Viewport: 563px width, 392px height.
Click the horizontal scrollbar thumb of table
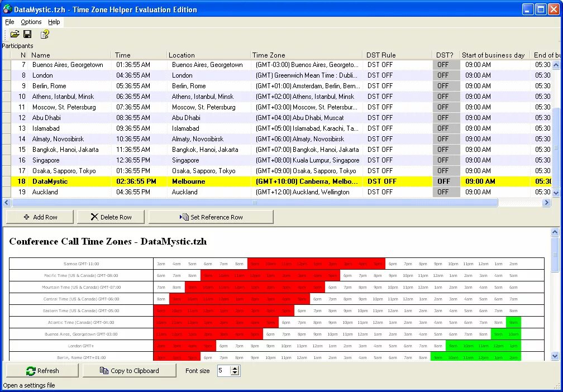255,203
